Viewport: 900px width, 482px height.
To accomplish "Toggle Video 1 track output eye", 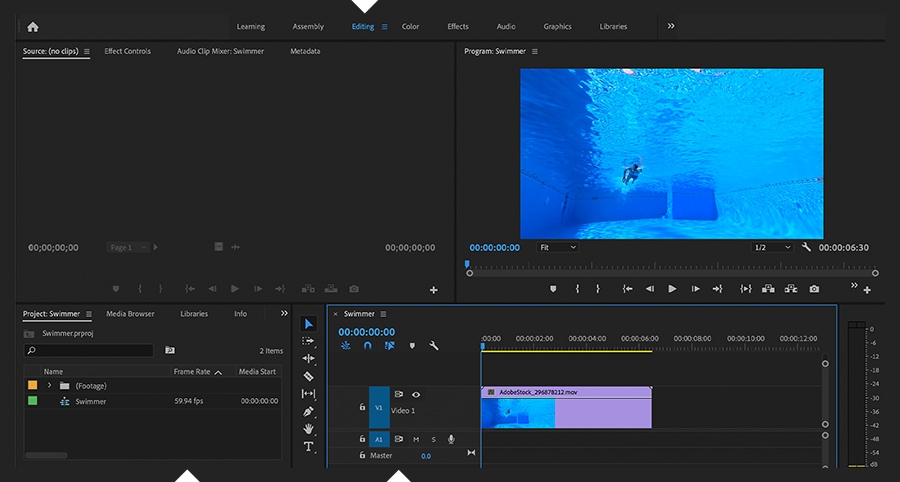I will [x=416, y=395].
